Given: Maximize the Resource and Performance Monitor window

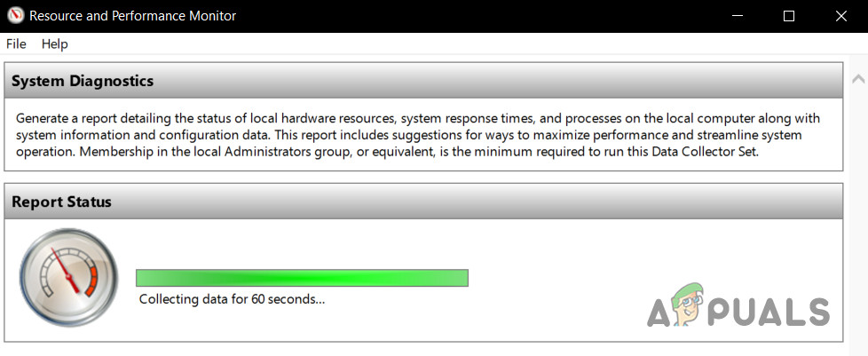Looking at the screenshot, I should pyautogui.click(x=789, y=16).
